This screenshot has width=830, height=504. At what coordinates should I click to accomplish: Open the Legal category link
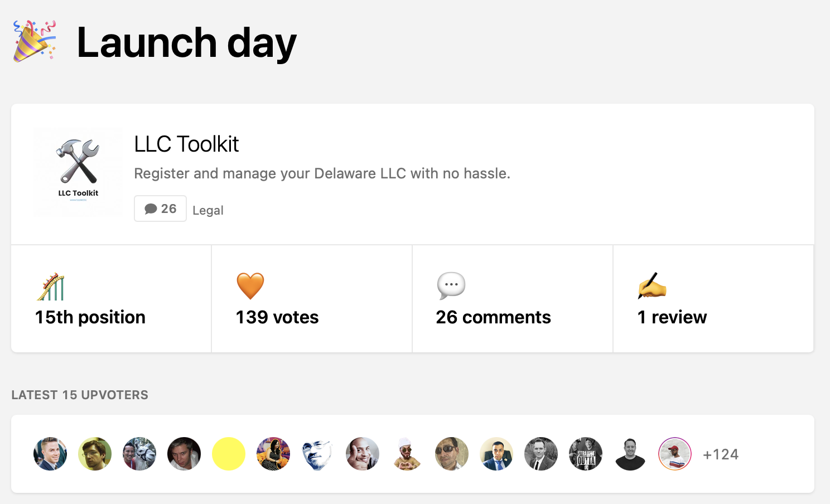208,210
